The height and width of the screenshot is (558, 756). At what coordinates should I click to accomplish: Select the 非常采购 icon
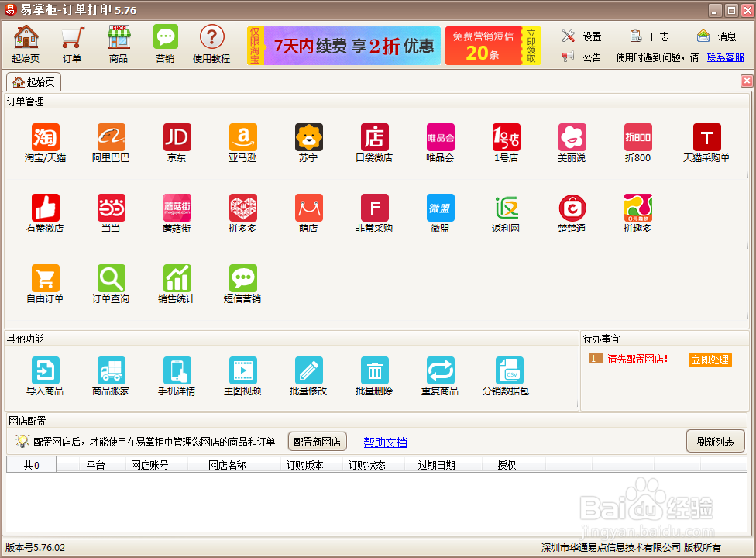pos(374,213)
